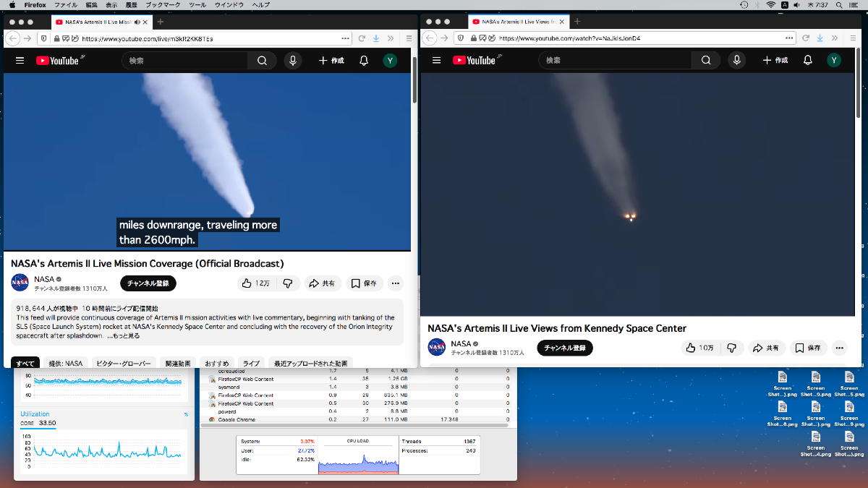Open ツール menu in menu bar
868x488 pixels.
(x=197, y=5)
